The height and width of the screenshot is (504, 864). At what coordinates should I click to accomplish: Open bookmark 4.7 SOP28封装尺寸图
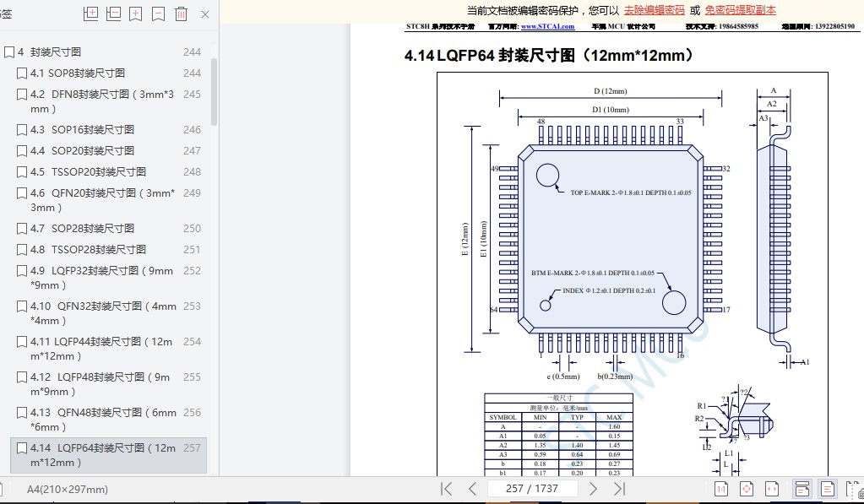coord(82,228)
